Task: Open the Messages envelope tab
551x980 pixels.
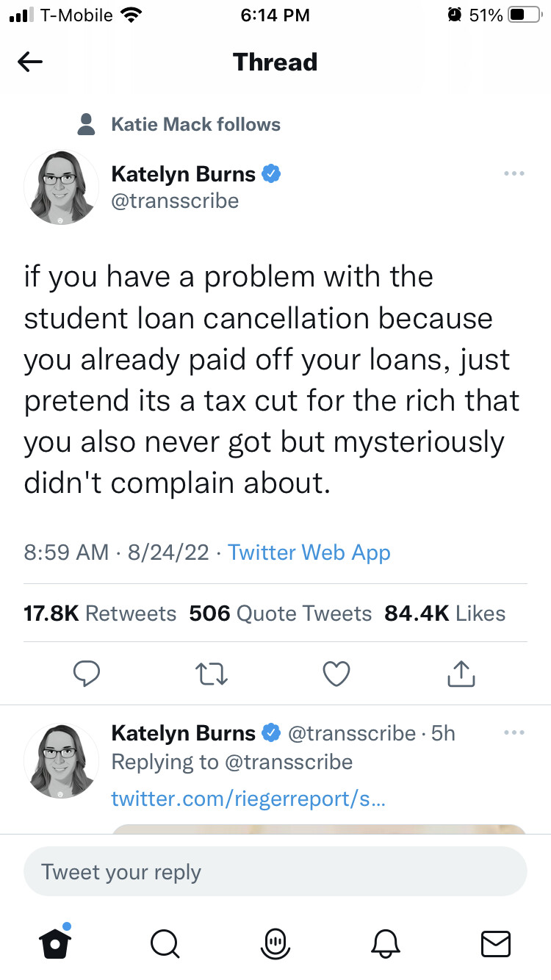Action: (x=496, y=943)
